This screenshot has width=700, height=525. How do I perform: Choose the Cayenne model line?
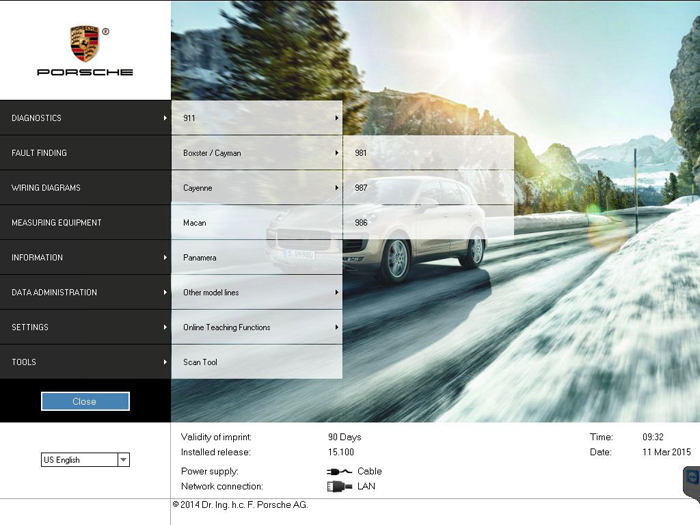click(x=257, y=188)
